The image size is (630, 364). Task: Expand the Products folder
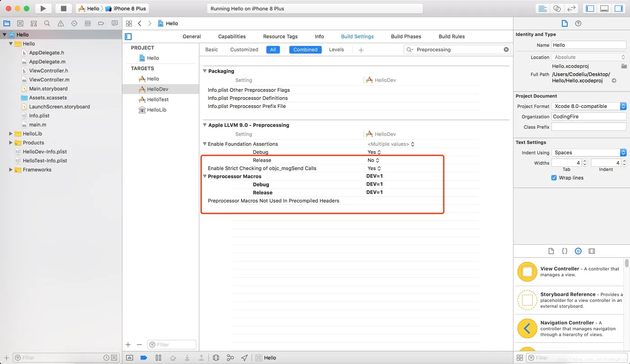pos(11,143)
